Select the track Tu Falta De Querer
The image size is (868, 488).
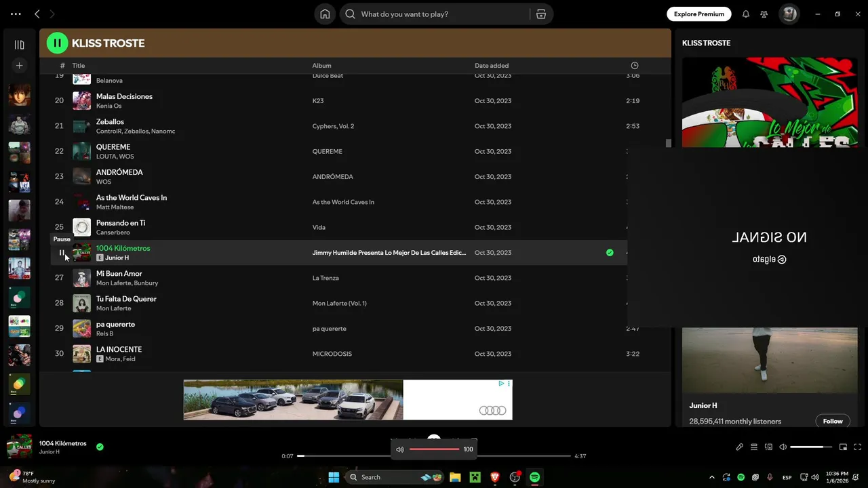pyautogui.click(x=126, y=298)
